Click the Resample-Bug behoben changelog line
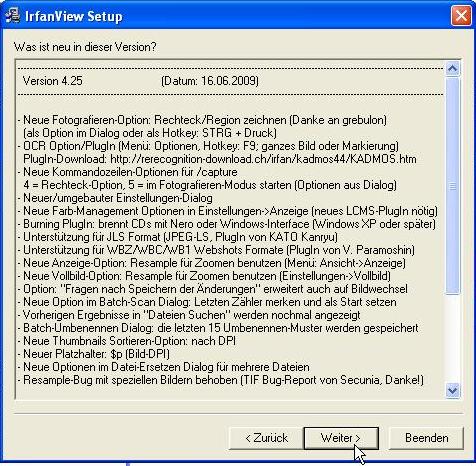Viewport: 476px width, 466px height. [221, 380]
